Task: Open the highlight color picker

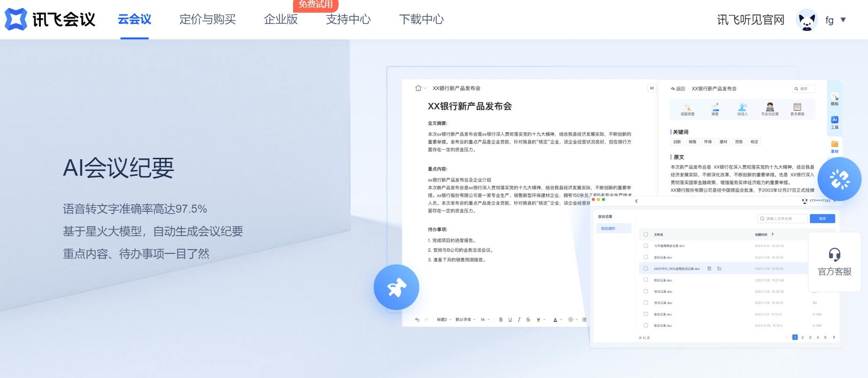Action: pos(541,319)
